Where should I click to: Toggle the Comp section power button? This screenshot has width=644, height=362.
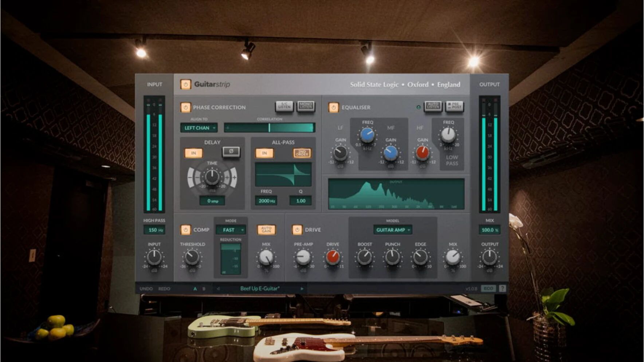pyautogui.click(x=185, y=230)
